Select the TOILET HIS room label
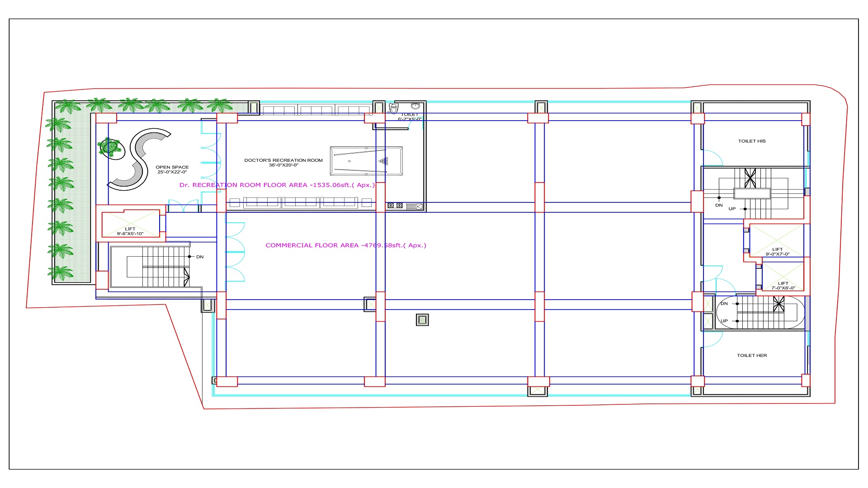This screenshot has width=868, height=488. pos(752,141)
